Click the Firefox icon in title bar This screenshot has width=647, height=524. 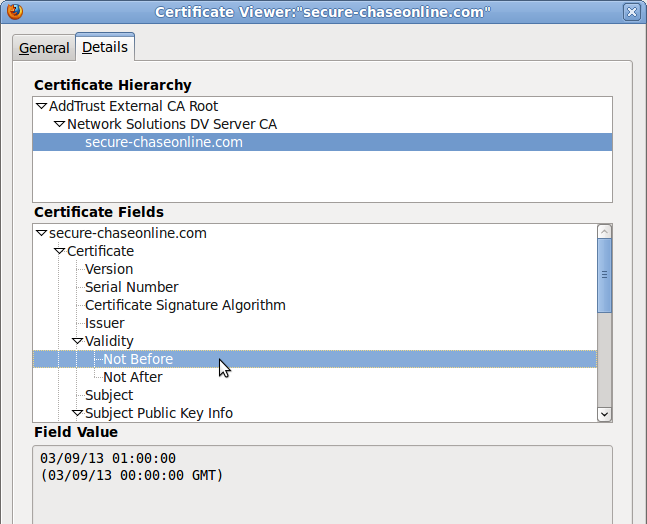15,11
